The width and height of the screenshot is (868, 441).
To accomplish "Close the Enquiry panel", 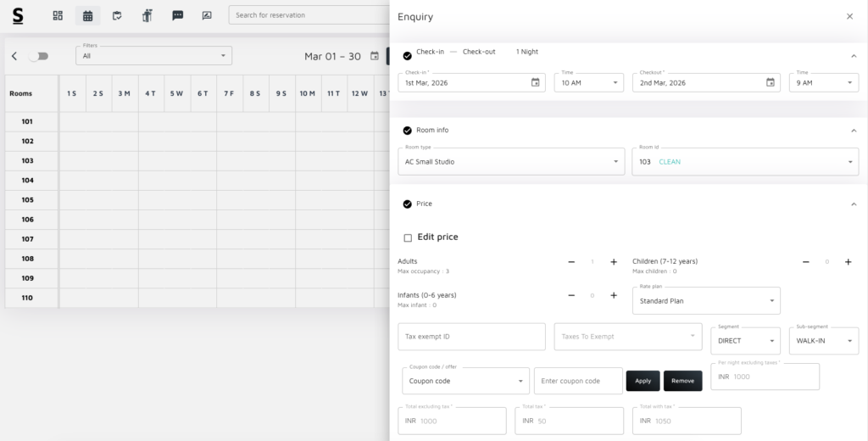I will click(849, 16).
